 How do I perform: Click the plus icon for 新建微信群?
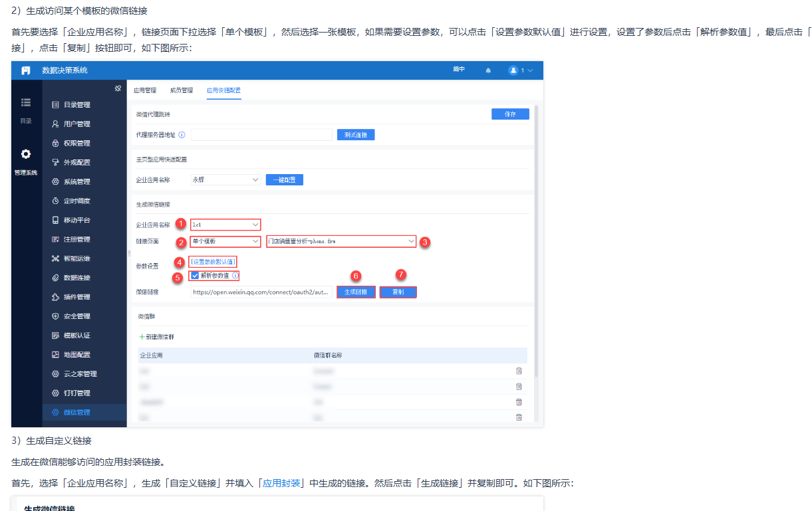(142, 337)
